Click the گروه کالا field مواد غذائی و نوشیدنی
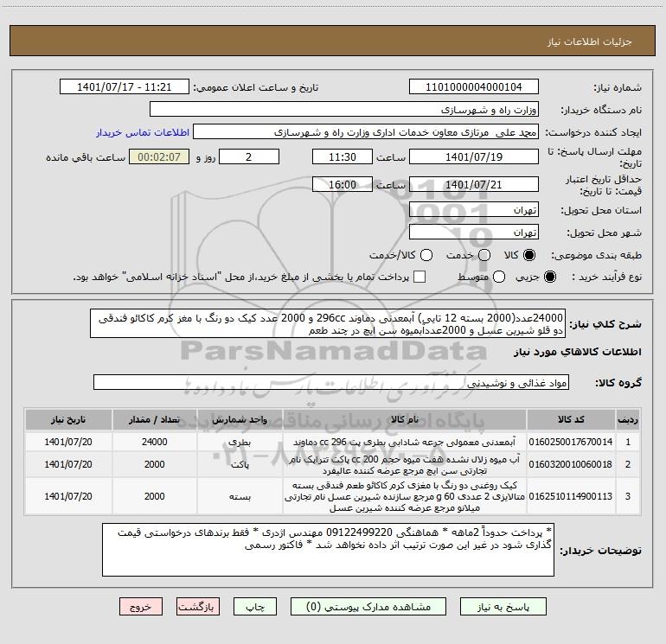Viewport: 666px width, 644px height. (331, 382)
